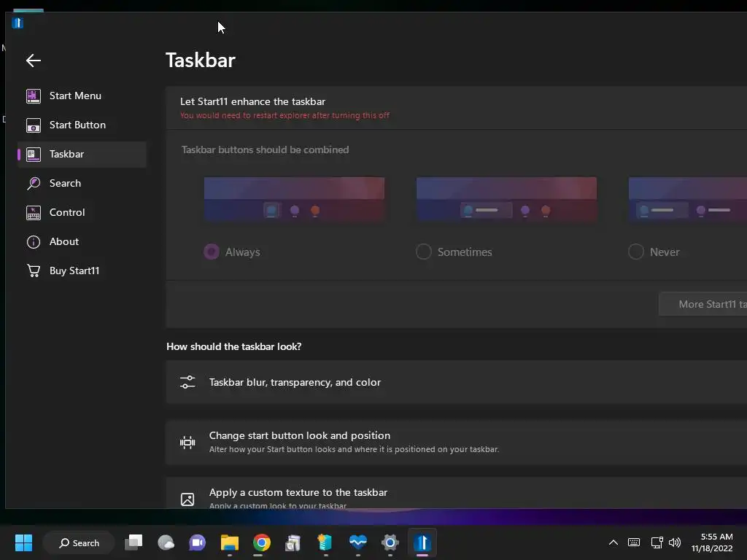Open Start Button settings in the sidebar
747x560 pixels.
(x=82, y=125)
